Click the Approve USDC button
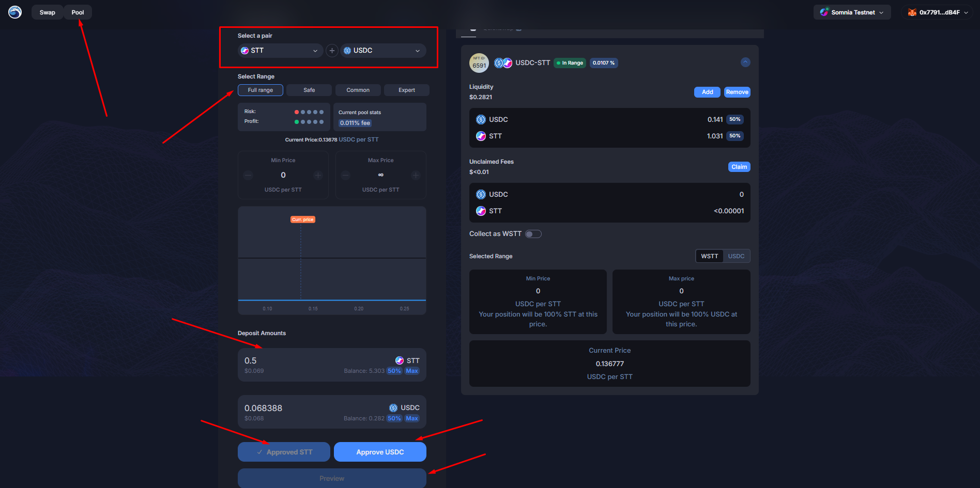 (380, 452)
